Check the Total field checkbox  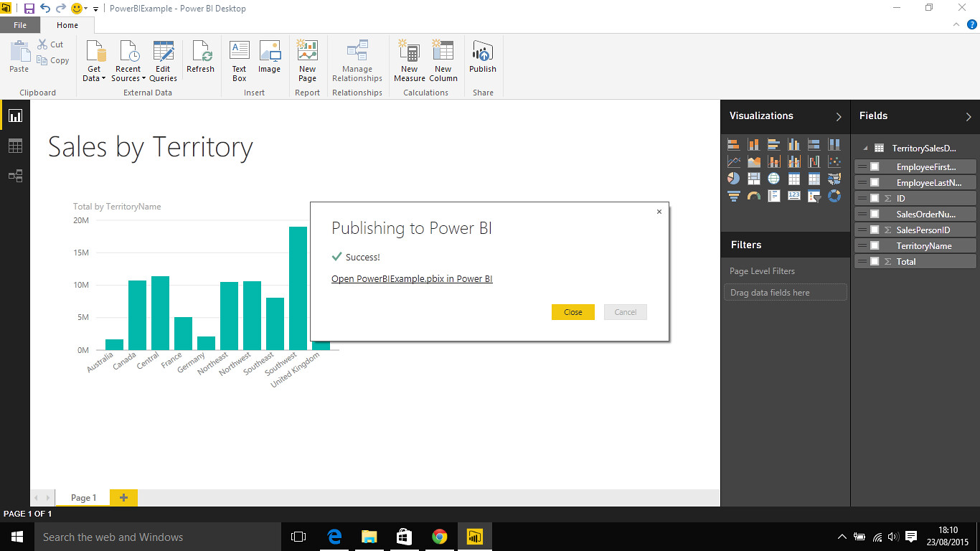tap(875, 261)
